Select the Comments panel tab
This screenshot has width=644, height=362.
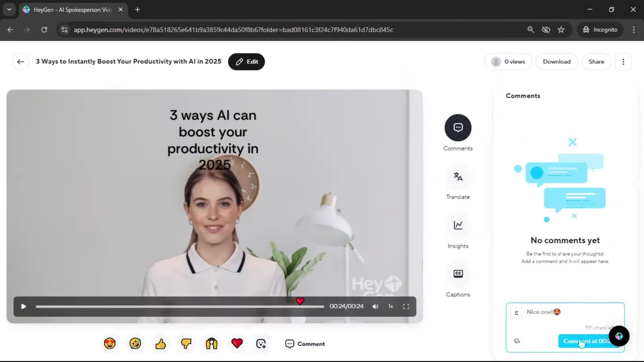click(x=458, y=128)
